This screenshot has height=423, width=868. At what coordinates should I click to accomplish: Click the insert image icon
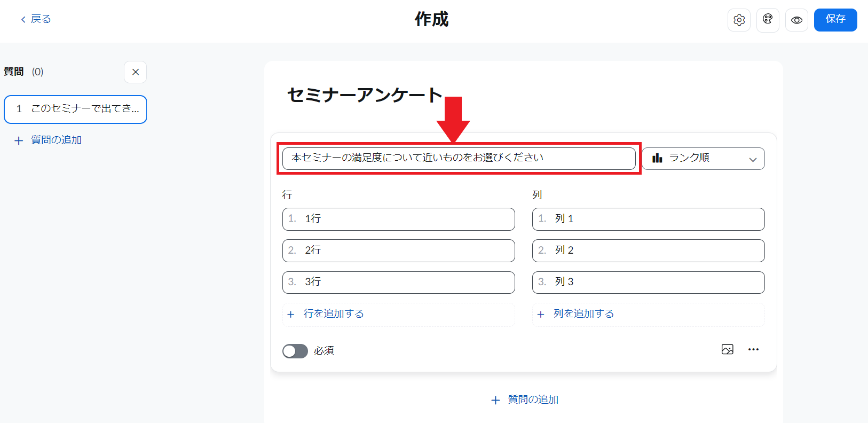[x=728, y=349]
